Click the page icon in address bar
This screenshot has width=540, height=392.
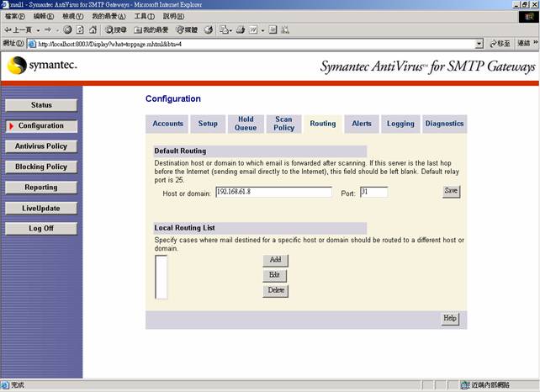[x=32, y=44]
